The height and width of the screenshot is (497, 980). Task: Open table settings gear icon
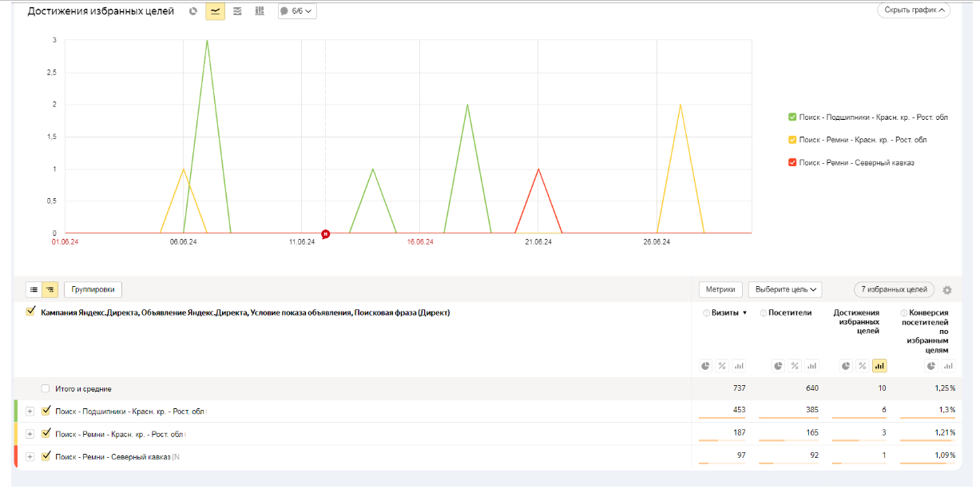coord(947,290)
